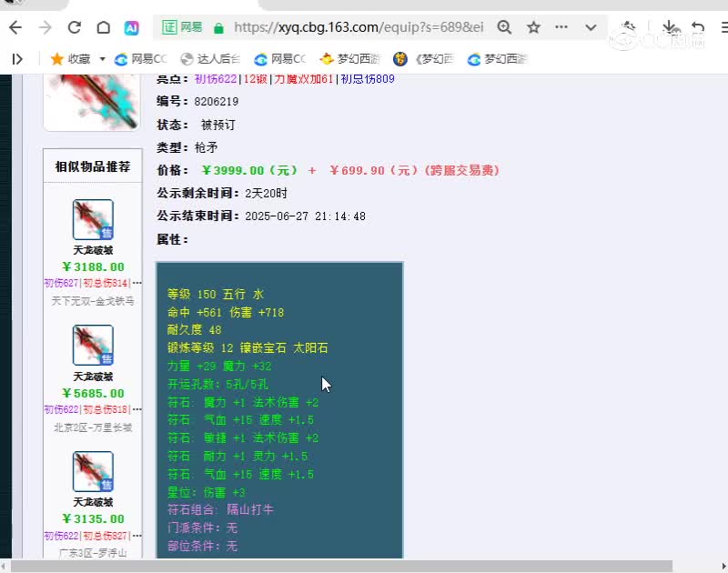Open the ¥5685.00 天龙破城 item thumbnail
This screenshot has width=728, height=573.
(93, 346)
